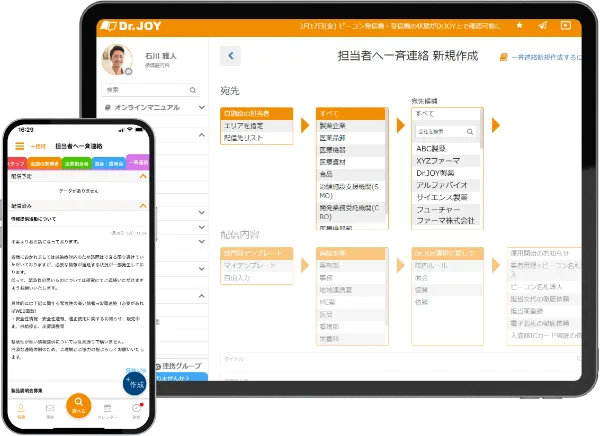Screen dimensions: 600x436
Task: Click the タイトル input field
Action: [400, 359]
